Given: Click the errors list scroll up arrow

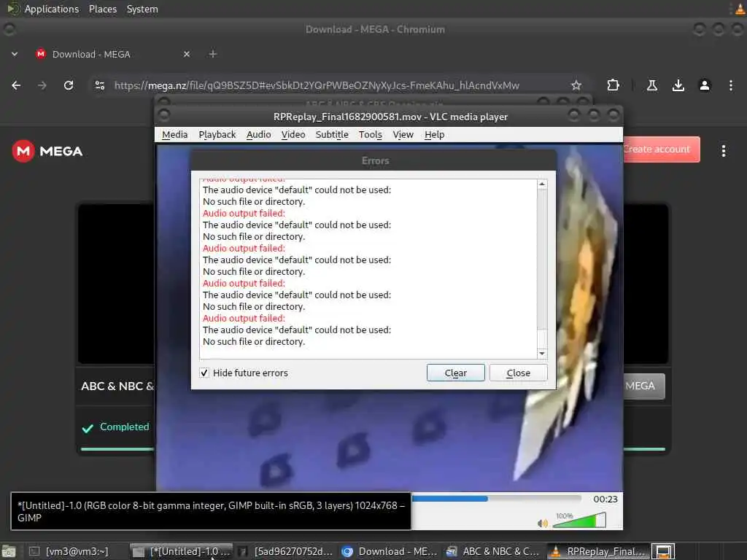Looking at the screenshot, I should (542, 184).
